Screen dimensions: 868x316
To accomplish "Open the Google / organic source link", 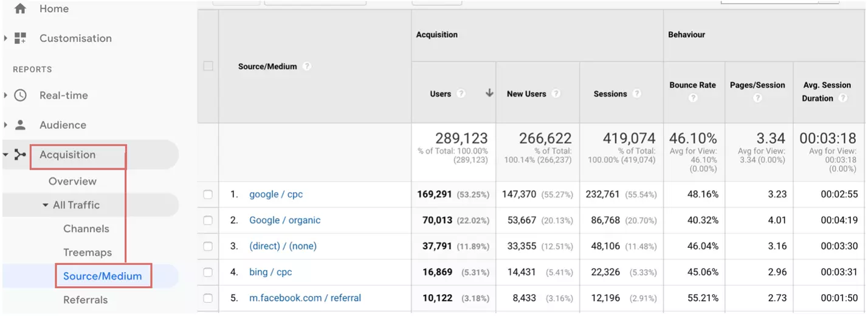I will click(284, 221).
